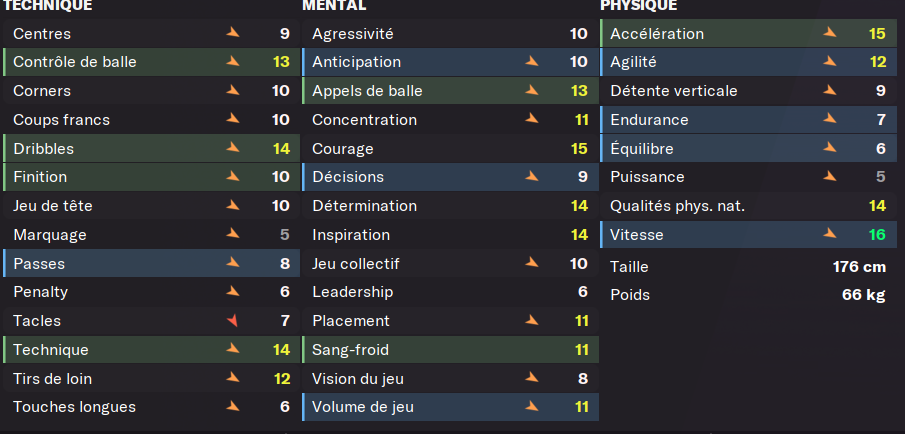Click the arrow icon on Touches longues row

click(x=233, y=406)
